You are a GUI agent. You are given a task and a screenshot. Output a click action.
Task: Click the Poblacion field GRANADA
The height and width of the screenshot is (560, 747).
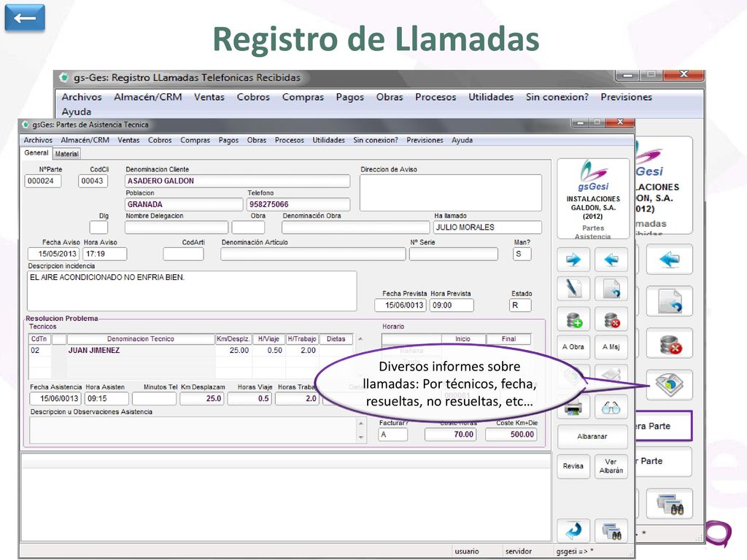[x=184, y=204]
